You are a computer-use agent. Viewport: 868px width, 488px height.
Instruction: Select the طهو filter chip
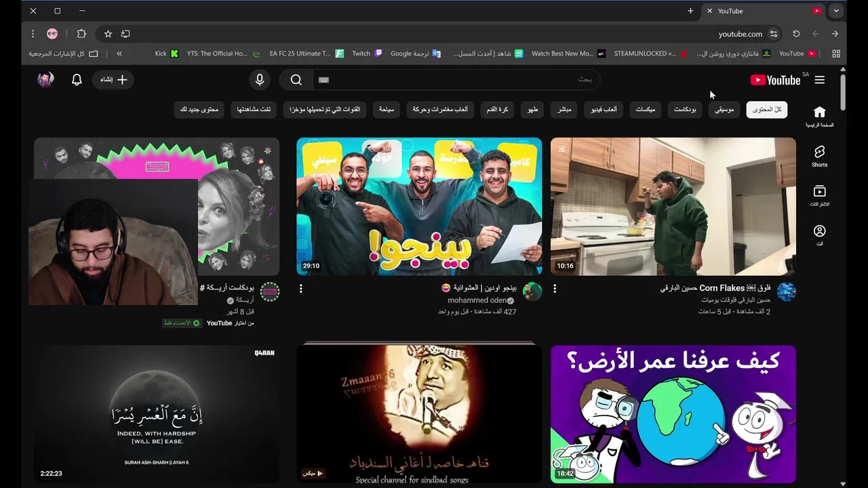click(x=533, y=109)
